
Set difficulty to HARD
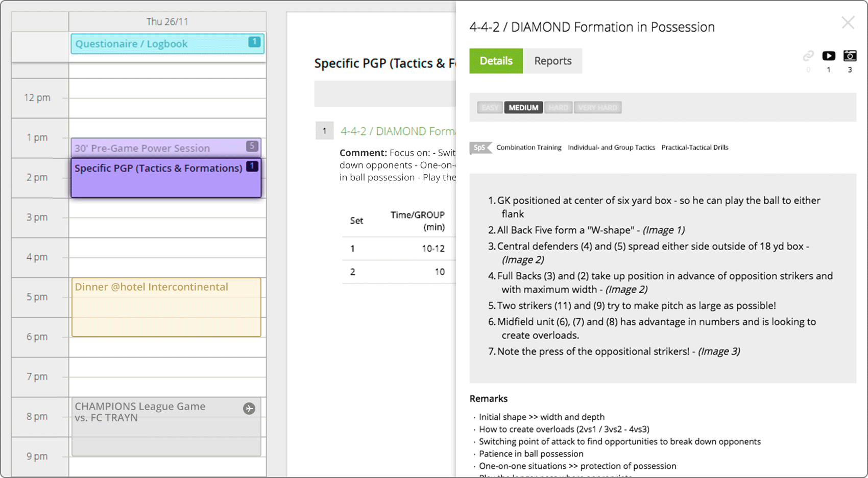[558, 108]
